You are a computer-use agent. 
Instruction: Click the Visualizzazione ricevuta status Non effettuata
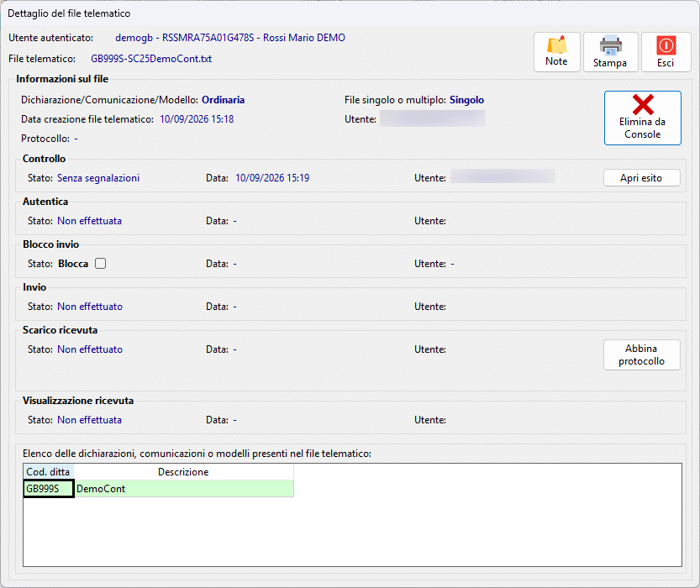[x=89, y=420]
